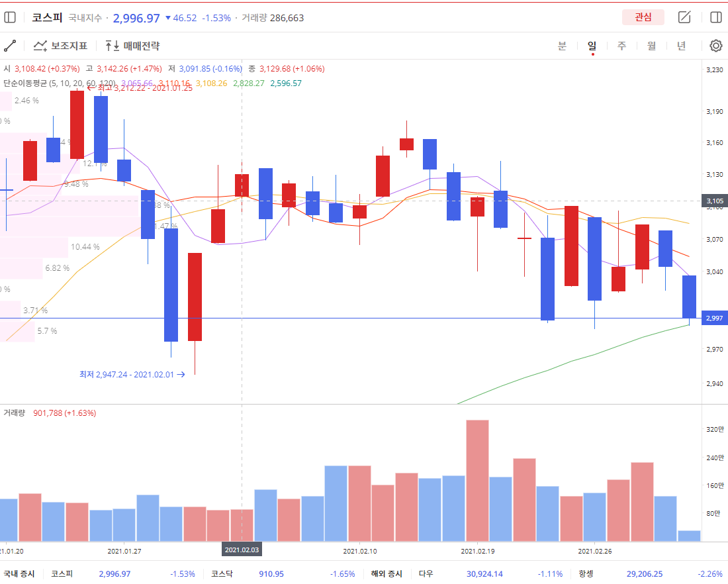
Task: Click the 다우 index in bottom ticker
Action: click(x=426, y=573)
